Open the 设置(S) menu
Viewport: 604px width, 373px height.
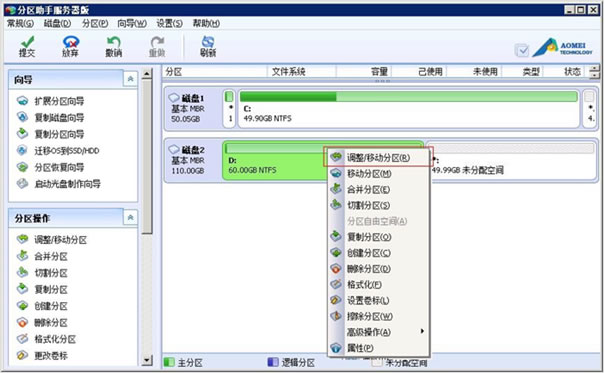pos(169,24)
